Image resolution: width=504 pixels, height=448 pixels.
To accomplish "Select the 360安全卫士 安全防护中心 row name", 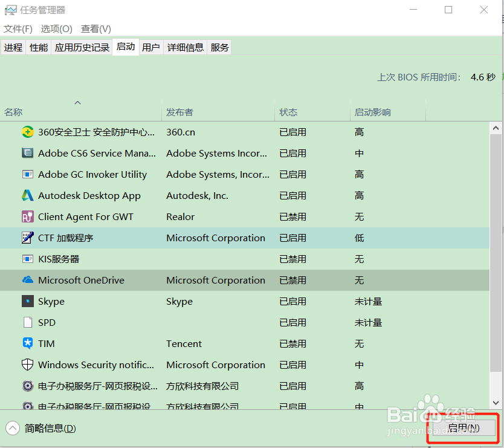I will (x=96, y=132).
